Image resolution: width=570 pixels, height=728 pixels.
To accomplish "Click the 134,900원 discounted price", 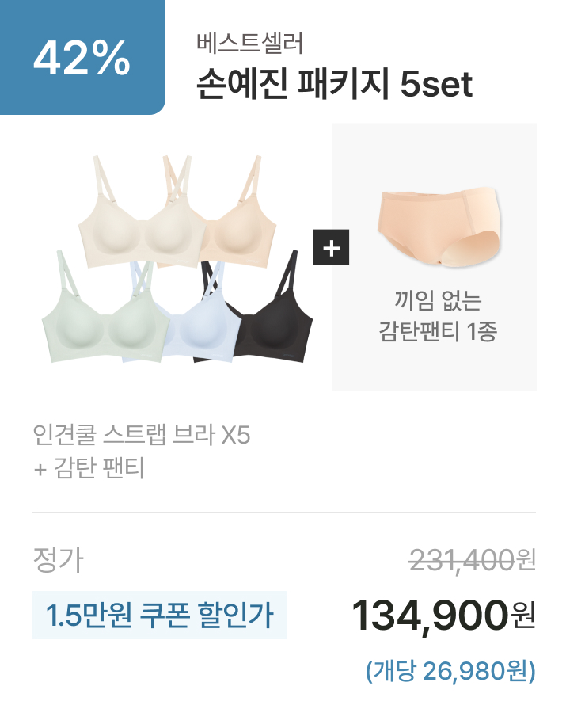I will click(x=444, y=616).
